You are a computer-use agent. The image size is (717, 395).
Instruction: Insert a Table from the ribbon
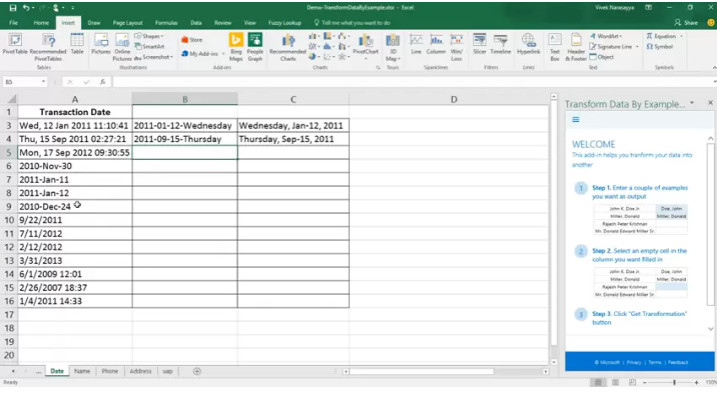click(x=77, y=44)
